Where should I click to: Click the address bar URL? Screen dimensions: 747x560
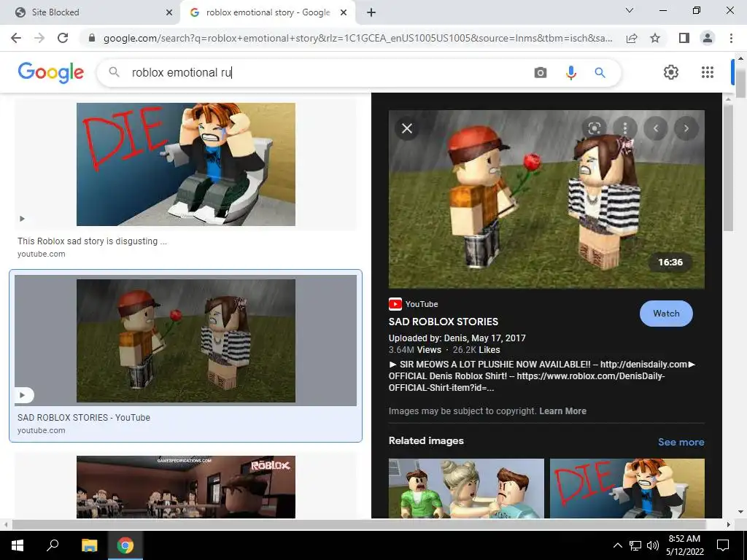(357, 38)
